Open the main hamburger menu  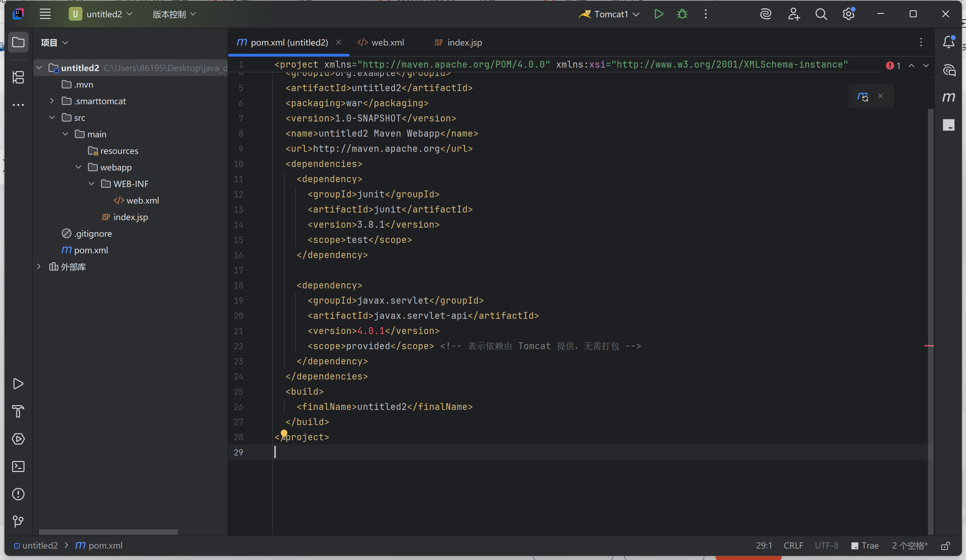(x=45, y=14)
